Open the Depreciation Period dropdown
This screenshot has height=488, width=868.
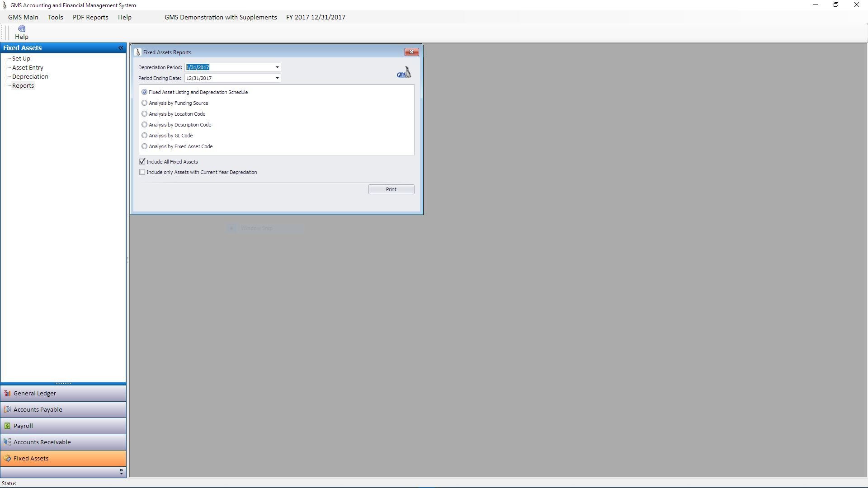click(277, 67)
